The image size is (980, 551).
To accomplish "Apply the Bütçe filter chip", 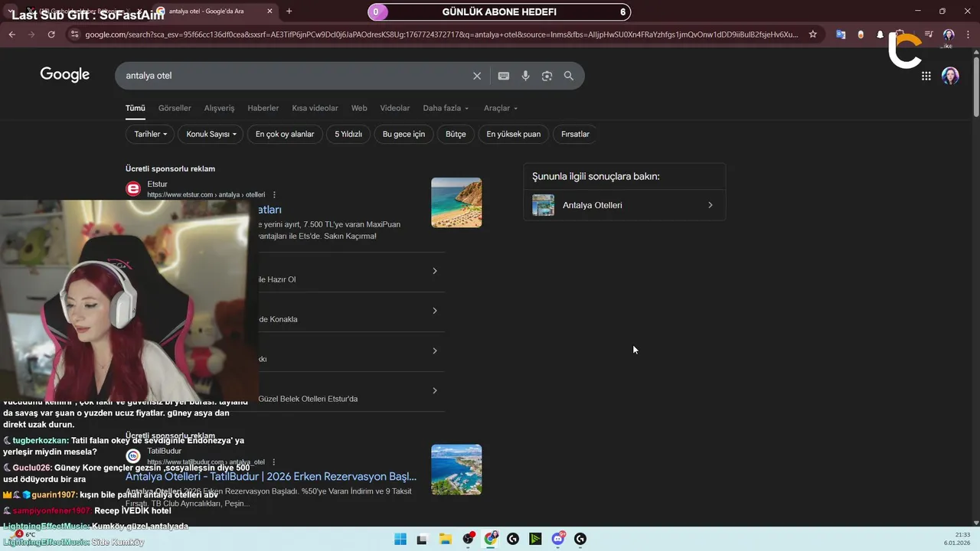I will (456, 134).
